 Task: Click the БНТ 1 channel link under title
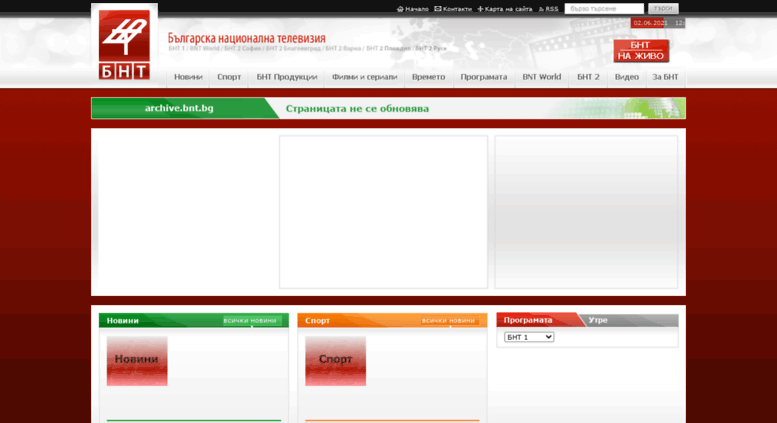coord(176,49)
